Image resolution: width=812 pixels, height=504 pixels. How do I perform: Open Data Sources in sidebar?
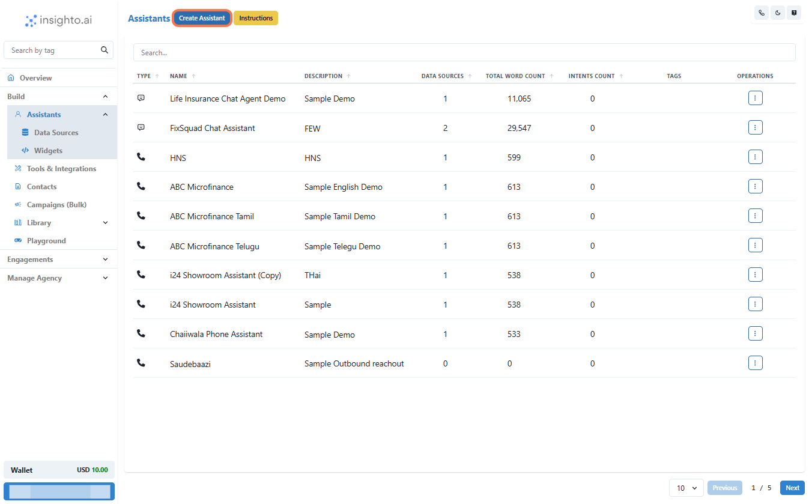[x=56, y=133]
